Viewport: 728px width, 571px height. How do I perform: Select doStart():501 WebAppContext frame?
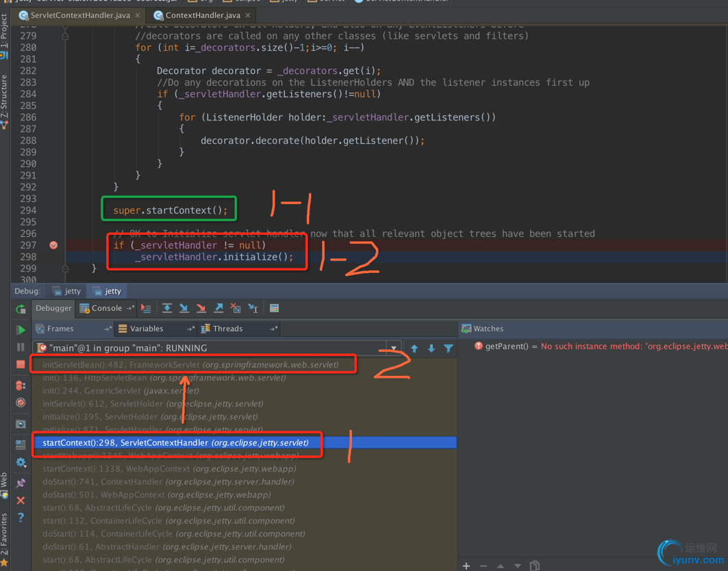(x=244, y=494)
